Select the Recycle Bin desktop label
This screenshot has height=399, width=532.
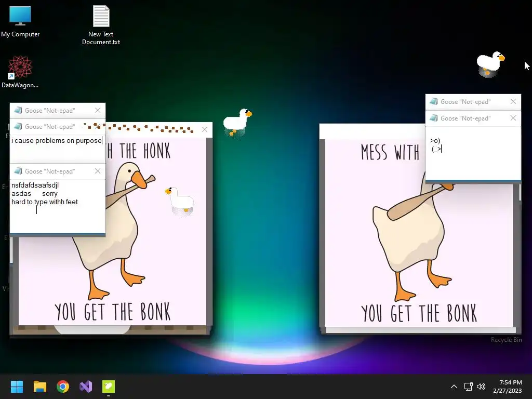pos(506,340)
